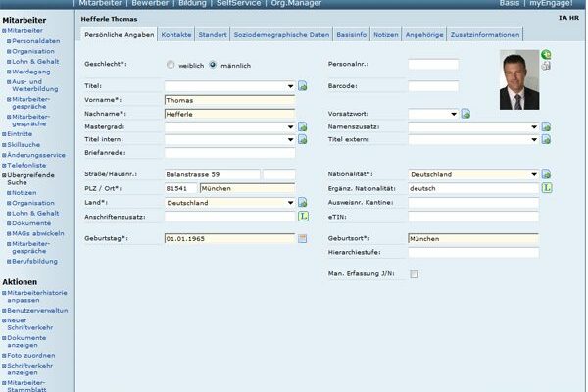Image resolution: width=588 pixels, height=392 pixels.
Task: Select the männlich radio button
Action: coord(213,65)
